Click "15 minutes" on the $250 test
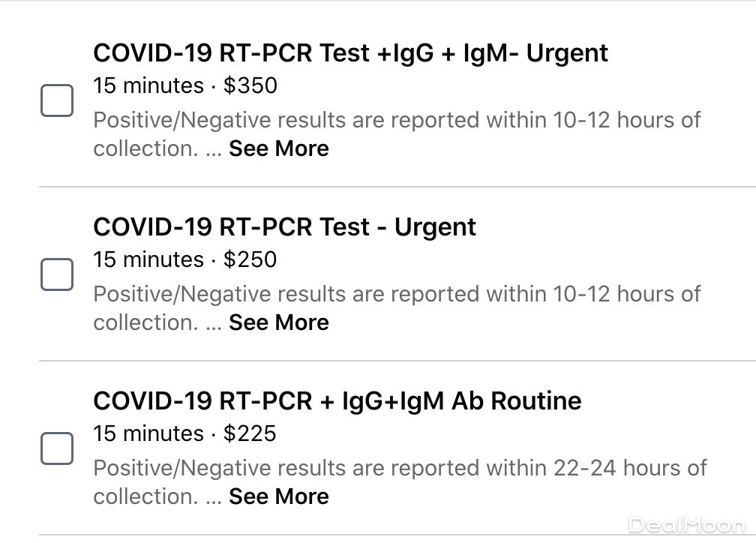This screenshot has height=543, width=756. coord(148,259)
